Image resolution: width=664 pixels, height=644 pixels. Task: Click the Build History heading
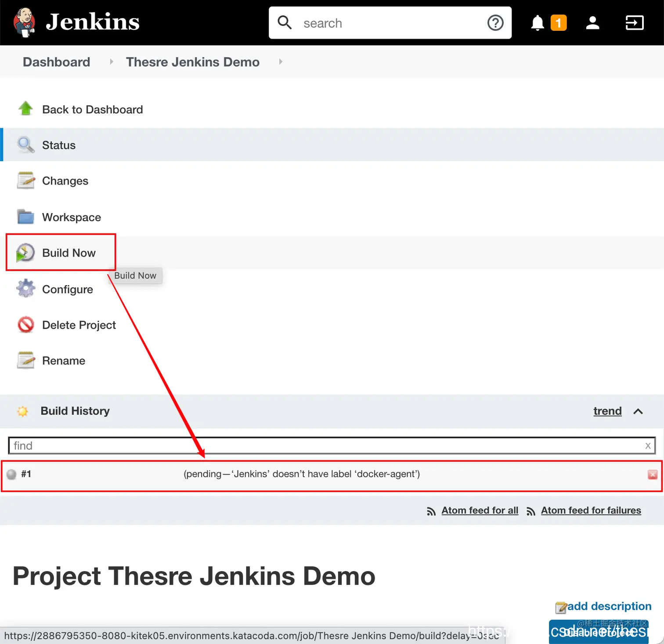(75, 411)
